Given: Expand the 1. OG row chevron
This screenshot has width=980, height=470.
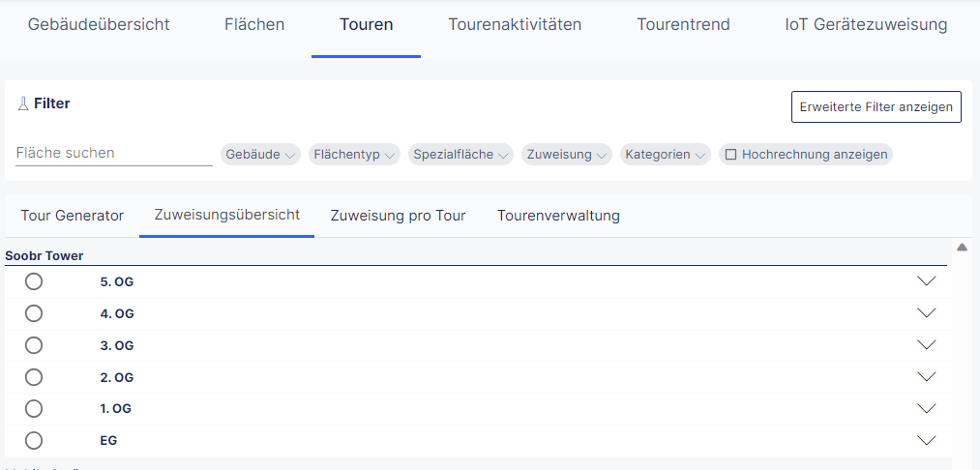Looking at the screenshot, I should (x=926, y=408).
